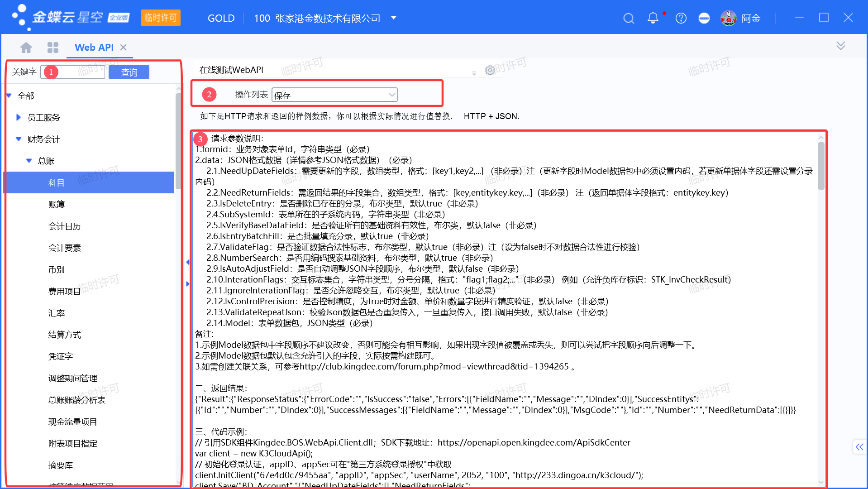Select 结算方式 in the tree
868x489 pixels.
65,335
